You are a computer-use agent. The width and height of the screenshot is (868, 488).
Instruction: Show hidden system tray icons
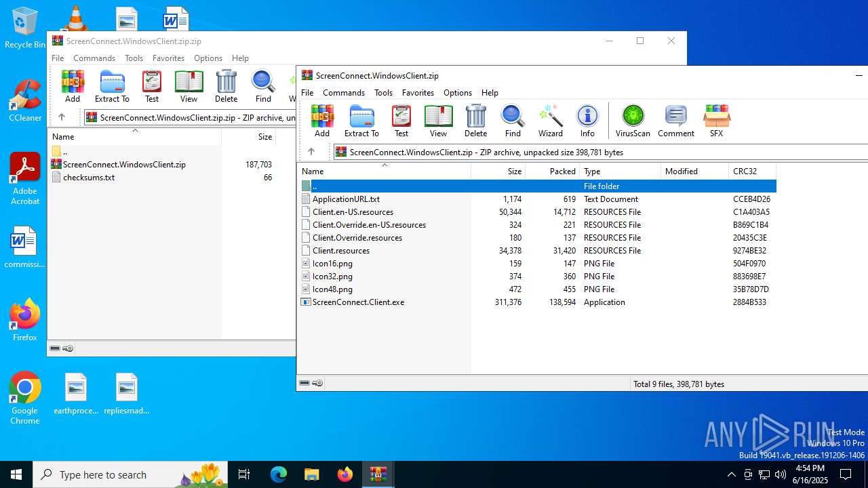click(x=731, y=474)
